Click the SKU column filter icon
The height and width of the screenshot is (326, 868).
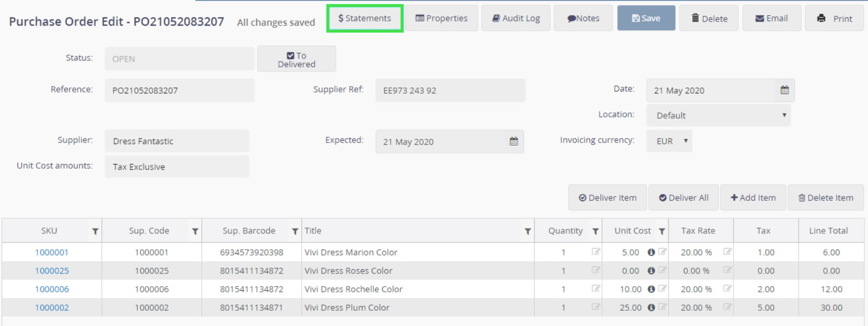coord(95,231)
